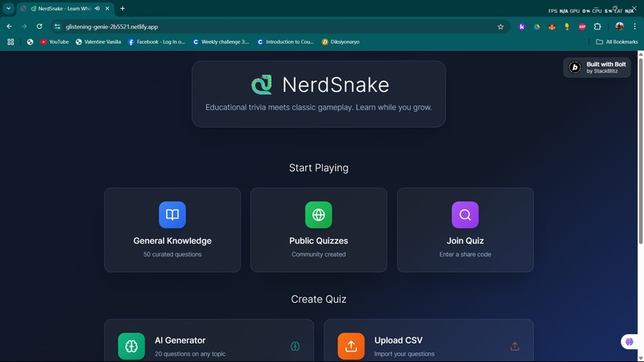Open the Chrome profile avatar

point(619,26)
